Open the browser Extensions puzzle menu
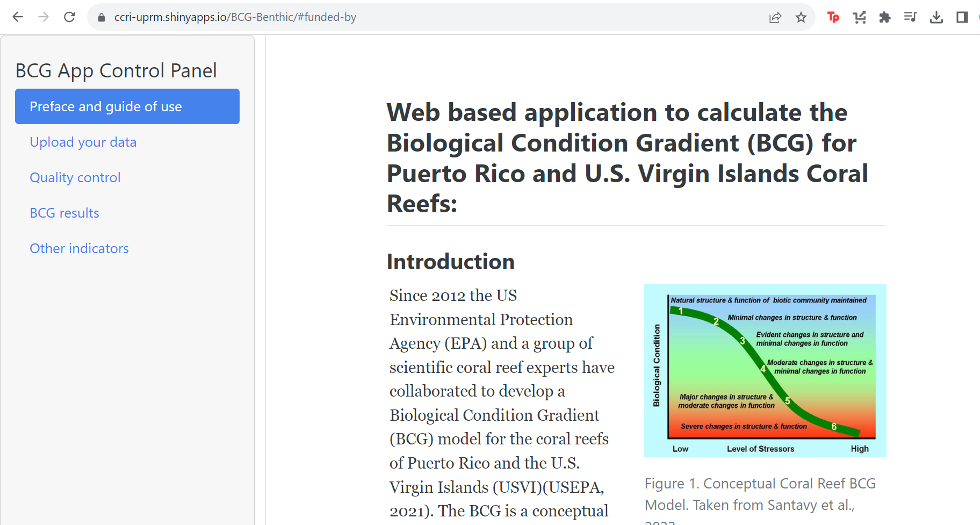The width and height of the screenshot is (980, 525). pos(885,17)
